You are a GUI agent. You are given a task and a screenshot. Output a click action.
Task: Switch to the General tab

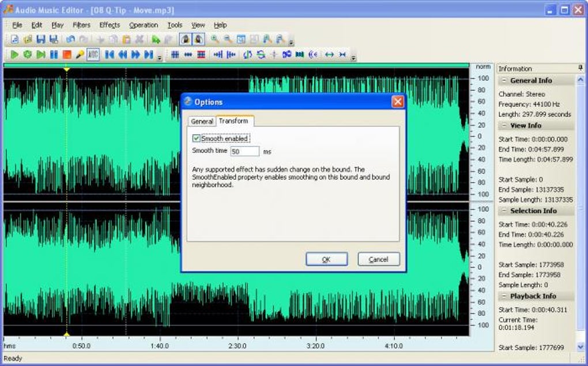pyautogui.click(x=202, y=122)
